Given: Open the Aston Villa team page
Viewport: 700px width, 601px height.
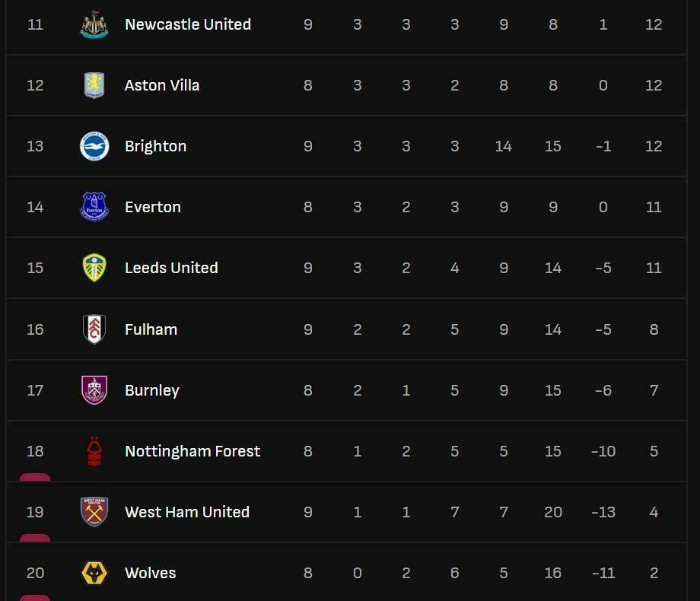Looking at the screenshot, I should 162,85.
